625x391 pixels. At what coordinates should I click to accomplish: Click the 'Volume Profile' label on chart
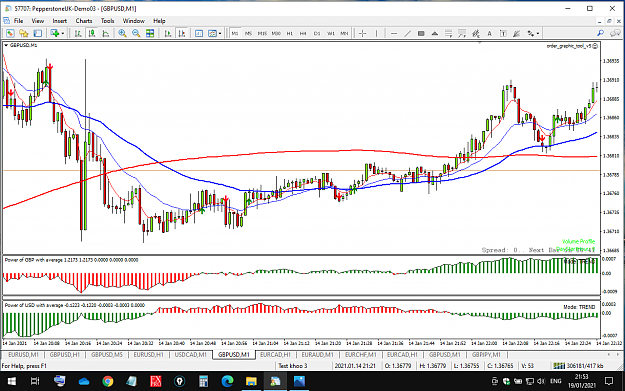pos(578,242)
